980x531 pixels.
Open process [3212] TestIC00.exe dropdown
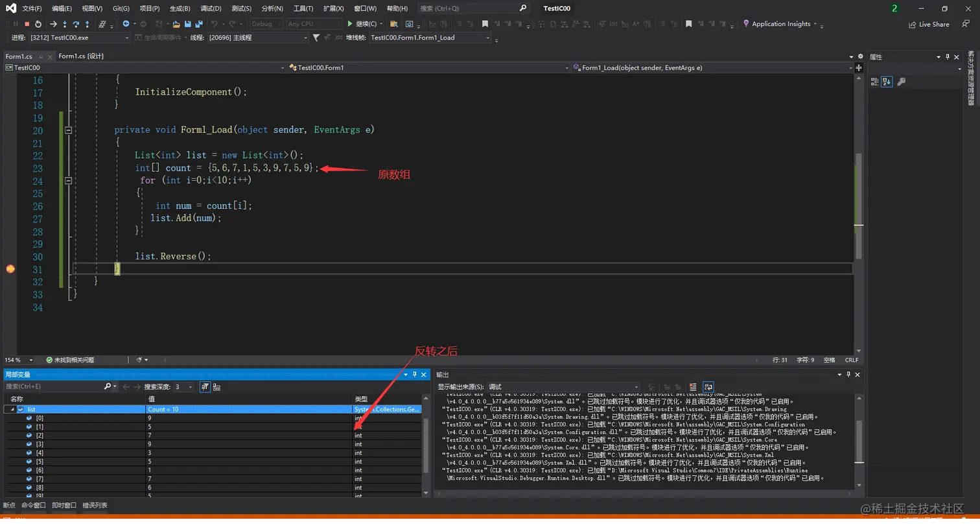pos(79,38)
